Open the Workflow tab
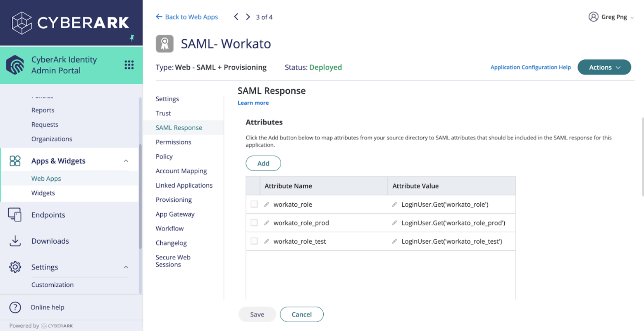The height and width of the screenshot is (332, 644). click(x=169, y=229)
